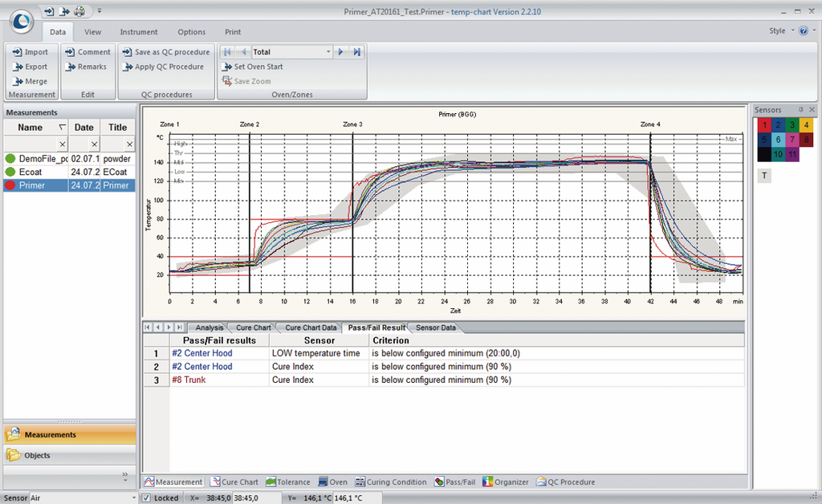Open the Oven view at bottom
The height and width of the screenshot is (504, 822).
[x=333, y=482]
